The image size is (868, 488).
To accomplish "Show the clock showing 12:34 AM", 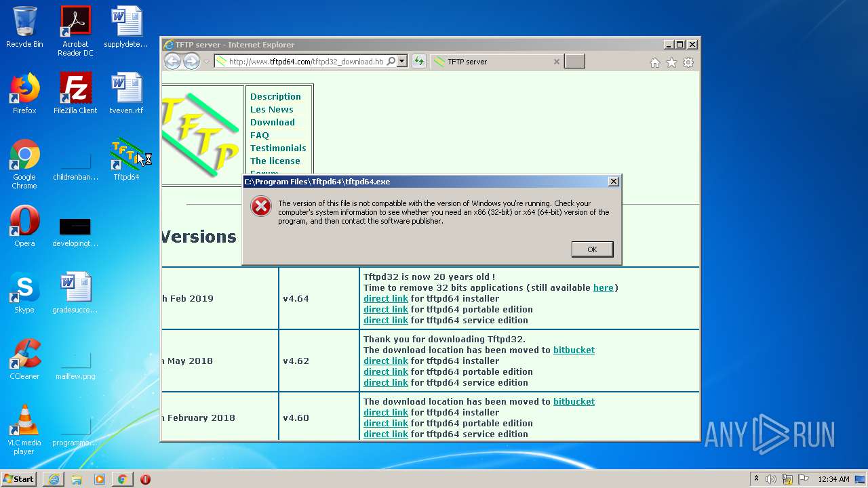I will point(833,479).
